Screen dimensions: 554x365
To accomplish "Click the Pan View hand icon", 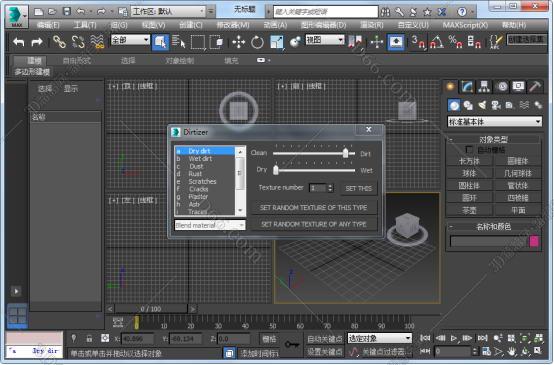I will click(512, 351).
